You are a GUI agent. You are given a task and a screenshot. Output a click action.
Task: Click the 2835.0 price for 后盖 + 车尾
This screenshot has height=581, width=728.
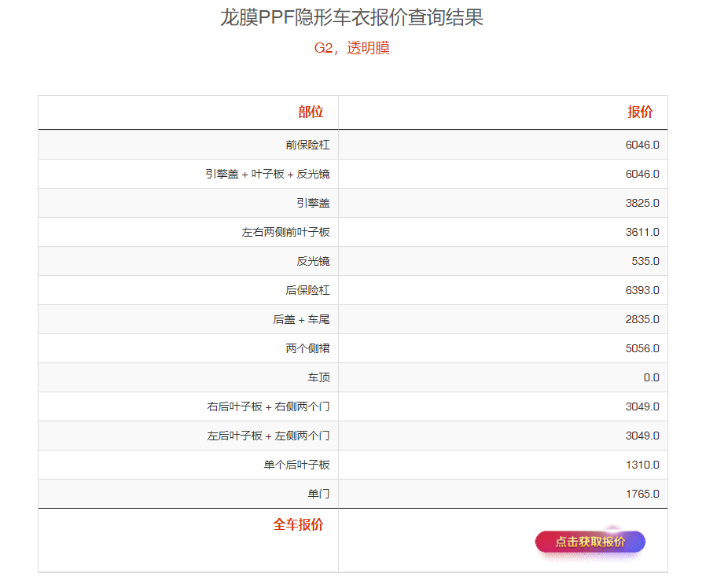point(642,319)
